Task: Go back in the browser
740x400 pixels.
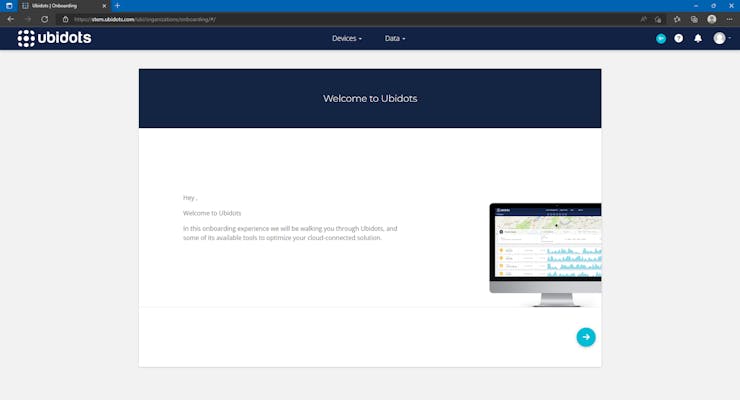Action: click(10, 19)
